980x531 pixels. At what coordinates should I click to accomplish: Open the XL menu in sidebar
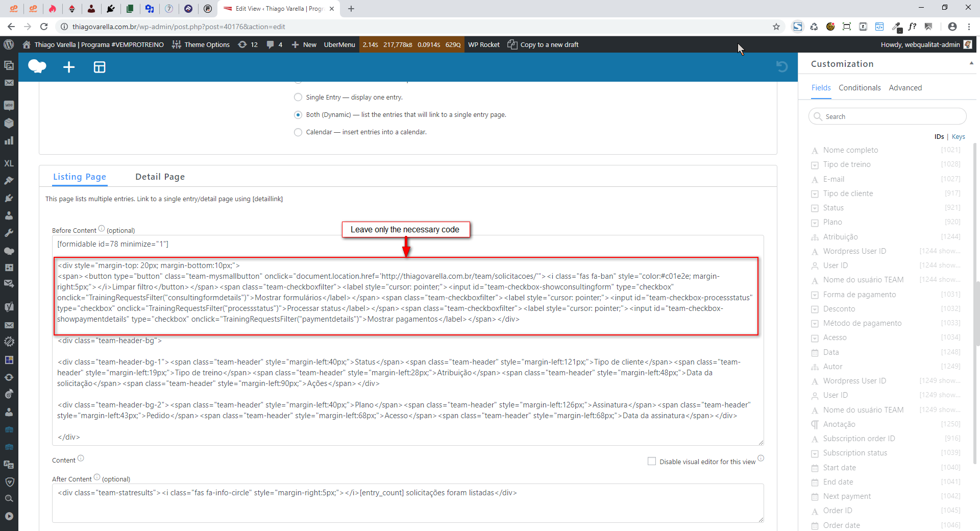click(x=9, y=163)
